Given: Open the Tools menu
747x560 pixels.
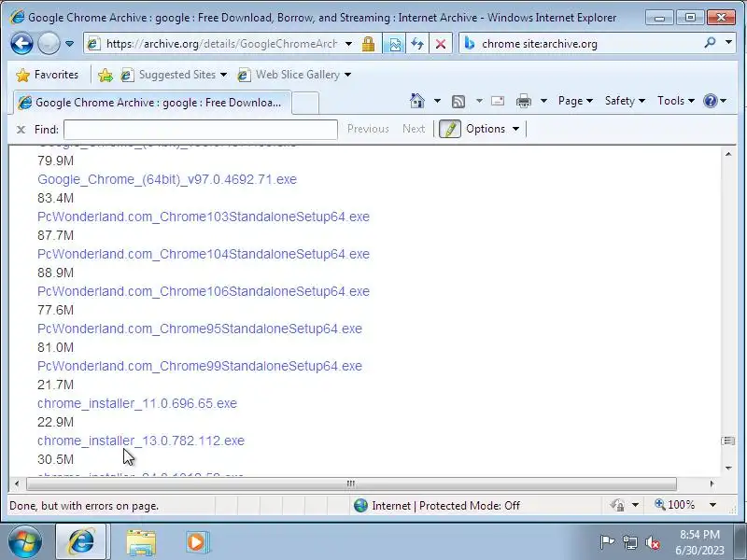Looking at the screenshot, I should tap(675, 101).
